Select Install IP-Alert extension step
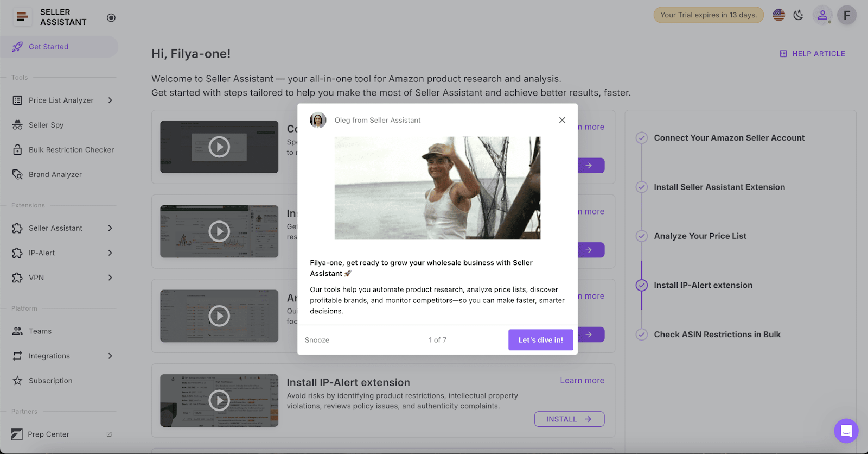868x454 pixels. [703, 286]
